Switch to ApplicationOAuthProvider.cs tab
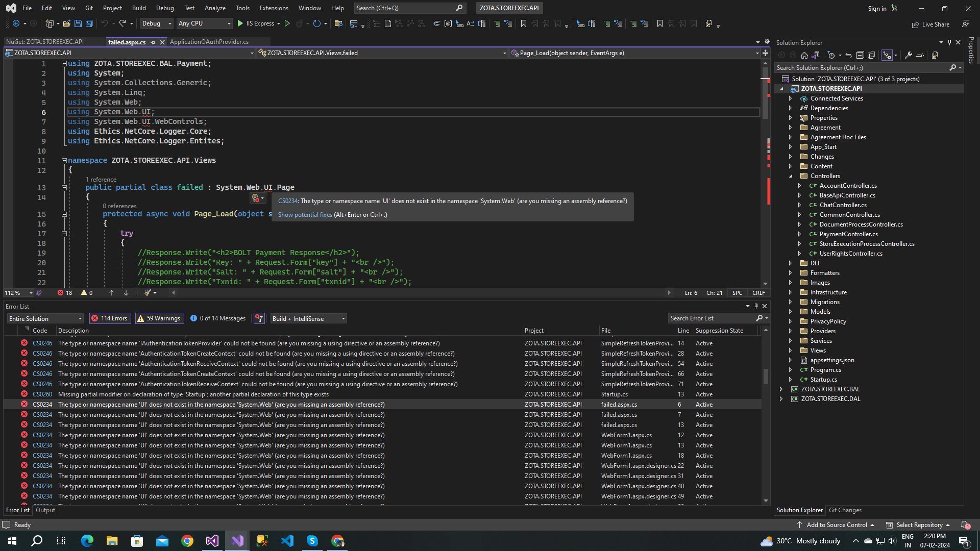The image size is (980, 551). (209, 42)
